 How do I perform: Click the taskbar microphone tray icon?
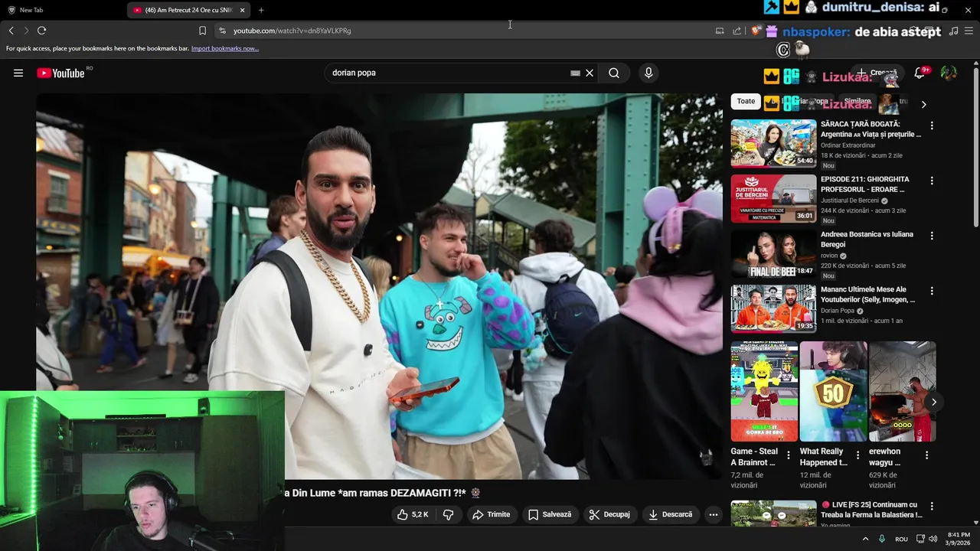[882, 539]
